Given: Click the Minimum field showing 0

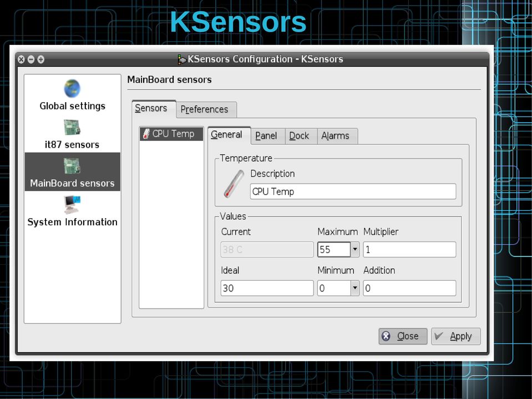Looking at the screenshot, I should pos(334,288).
